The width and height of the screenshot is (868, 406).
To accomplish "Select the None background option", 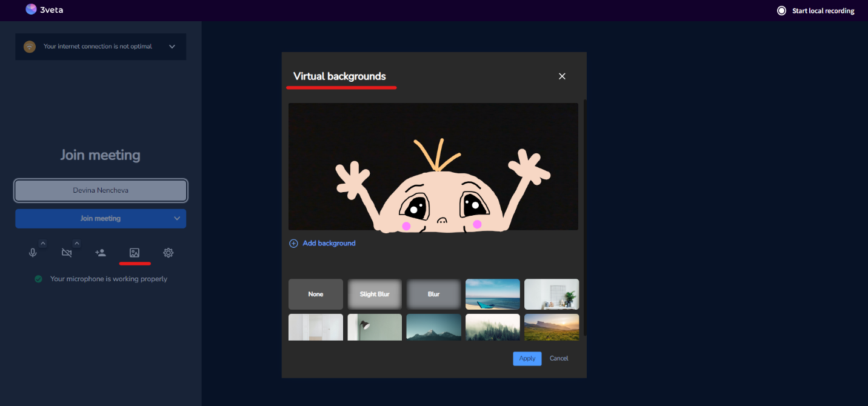I will (x=315, y=294).
